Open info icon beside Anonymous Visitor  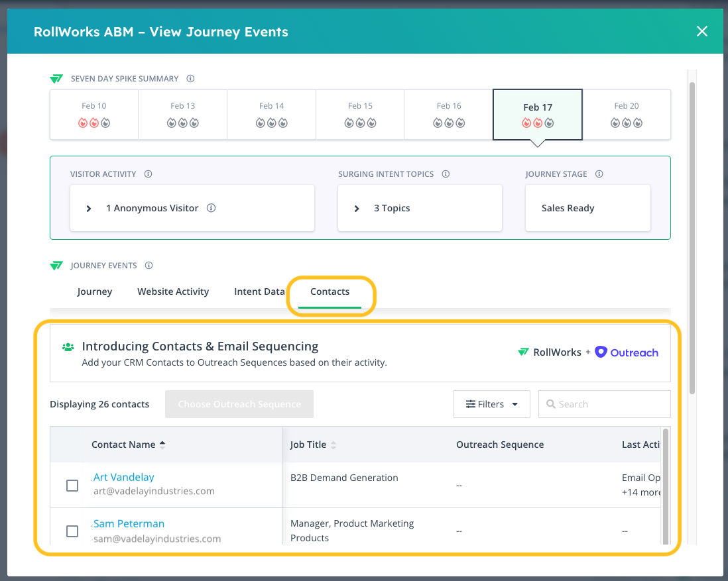[212, 208]
